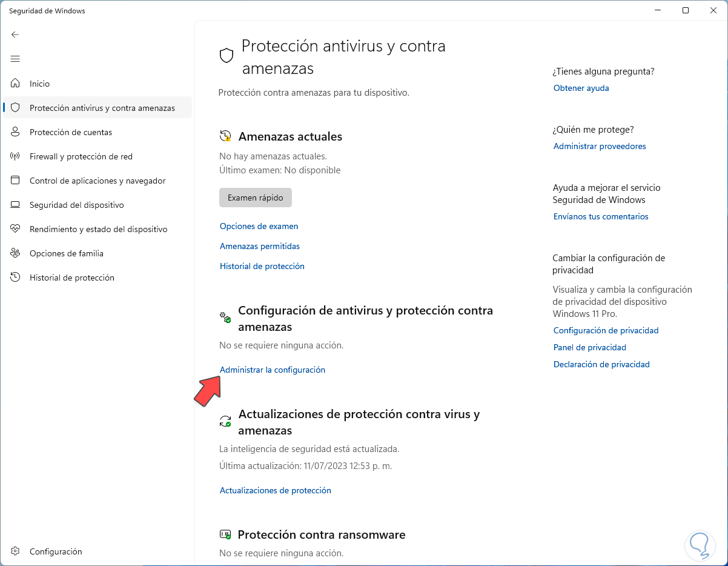Click the Administrar la configuración link
This screenshot has height=566, width=728.
click(272, 370)
